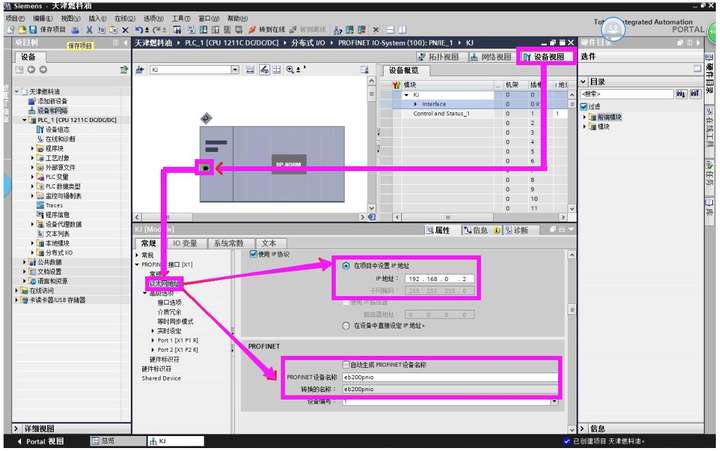Viewport: 720px width, 451px height.
Task: Click the Undo arrow in toolbar
Action: tap(139, 30)
